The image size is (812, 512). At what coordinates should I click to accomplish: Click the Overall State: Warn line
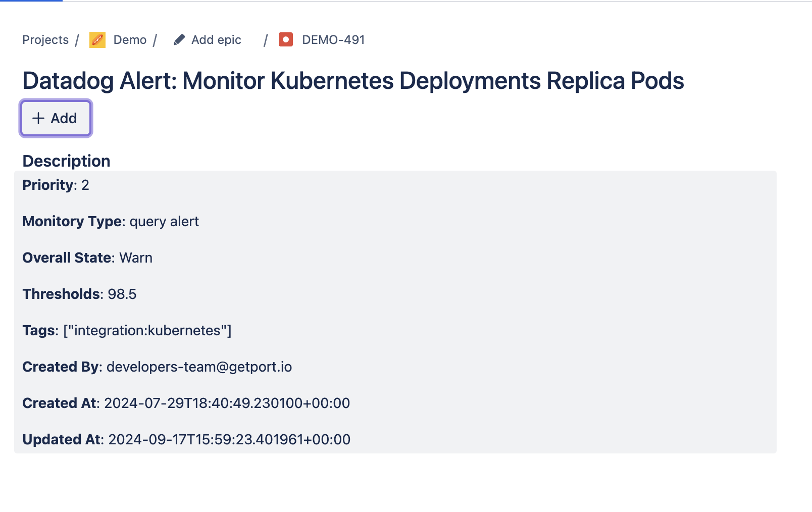pos(87,258)
